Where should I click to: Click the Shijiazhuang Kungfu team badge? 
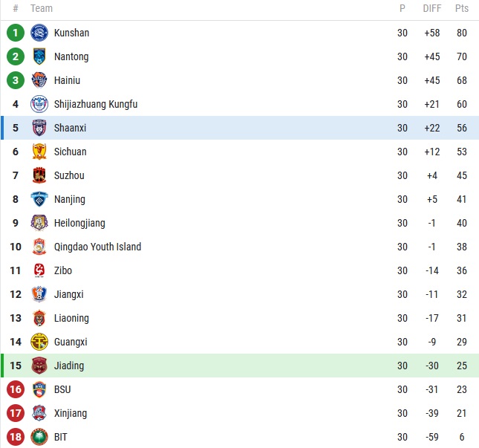point(39,104)
